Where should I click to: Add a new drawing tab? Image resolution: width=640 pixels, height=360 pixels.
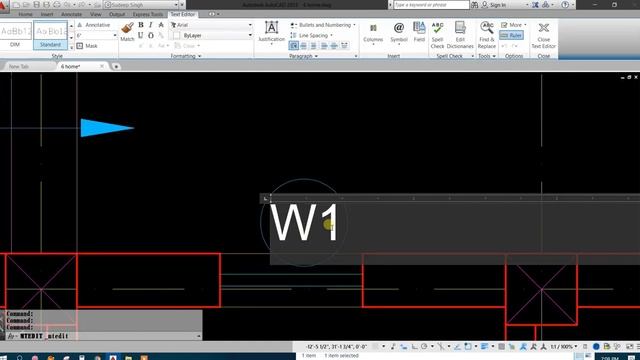point(116,66)
